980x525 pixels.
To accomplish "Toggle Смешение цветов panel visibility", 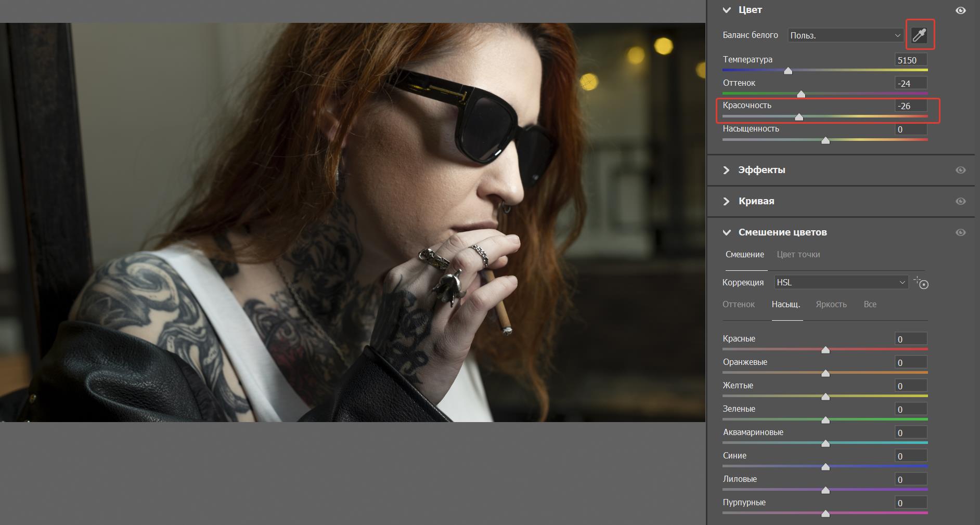I will (960, 232).
